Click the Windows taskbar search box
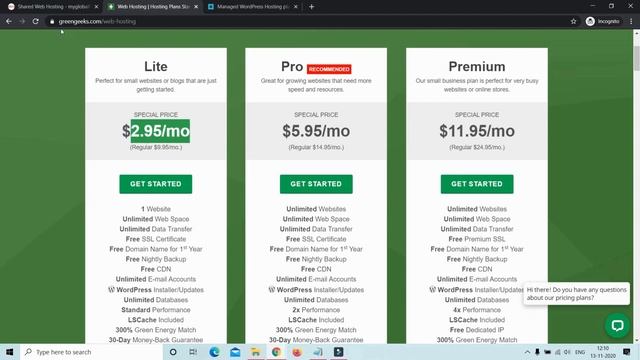Screen dimensions: 640x360 pos(91,352)
